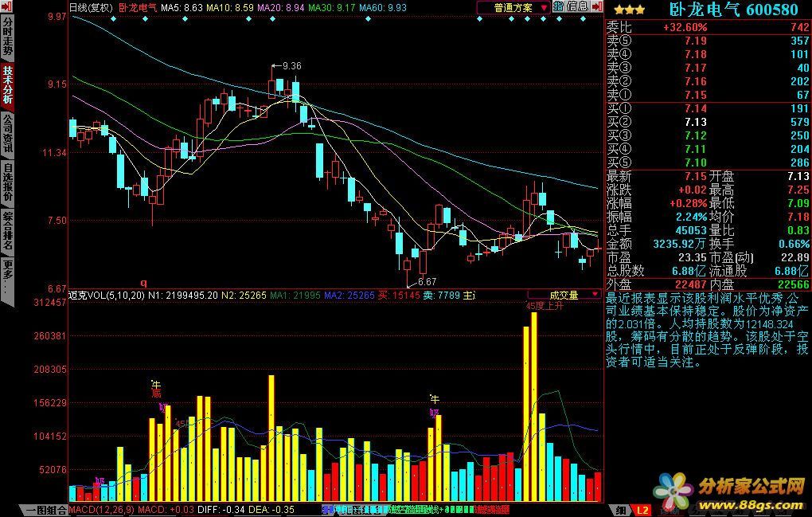Image resolution: width=812 pixels, height=517 pixels.
Task: Click the 卖① 7.15 order row
Action: click(x=708, y=95)
